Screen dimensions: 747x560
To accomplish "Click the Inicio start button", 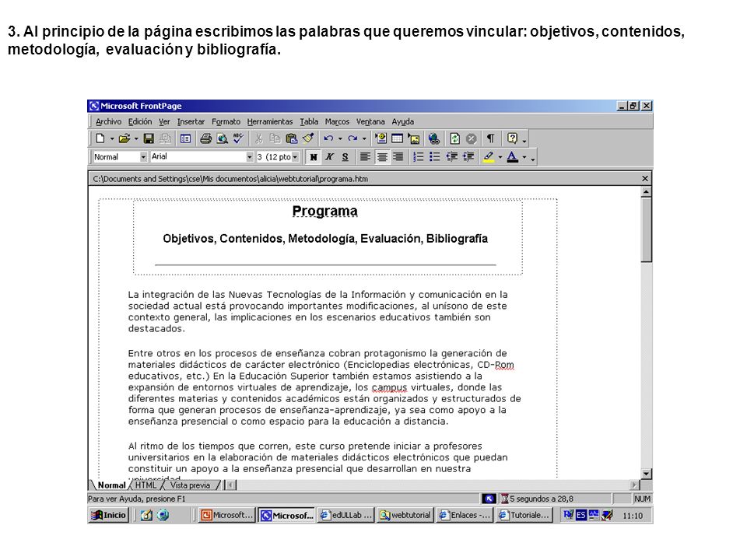I will [x=109, y=515].
